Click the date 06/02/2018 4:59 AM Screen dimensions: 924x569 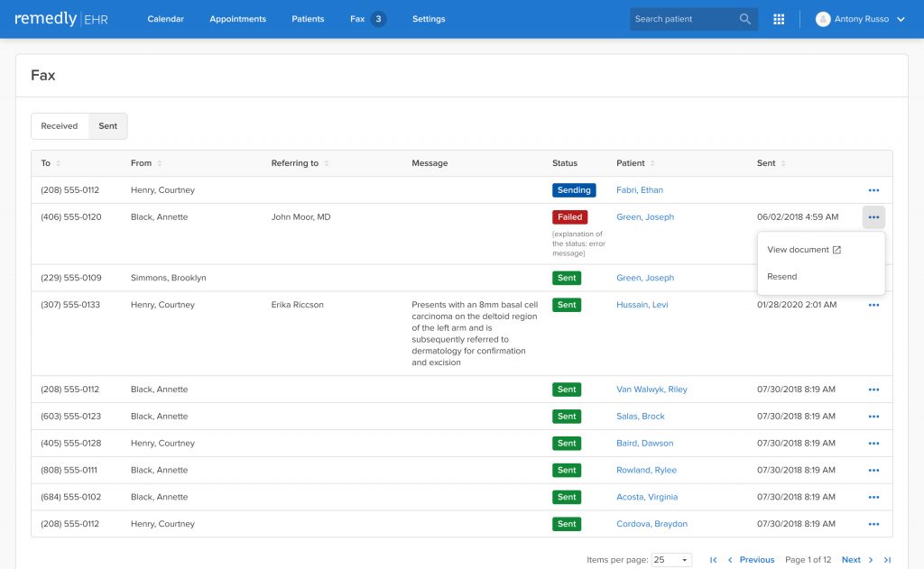(798, 217)
